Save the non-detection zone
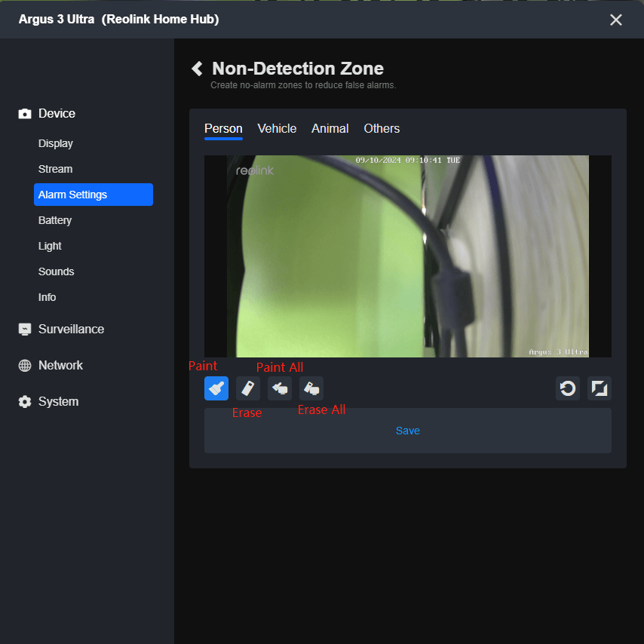 (x=407, y=431)
